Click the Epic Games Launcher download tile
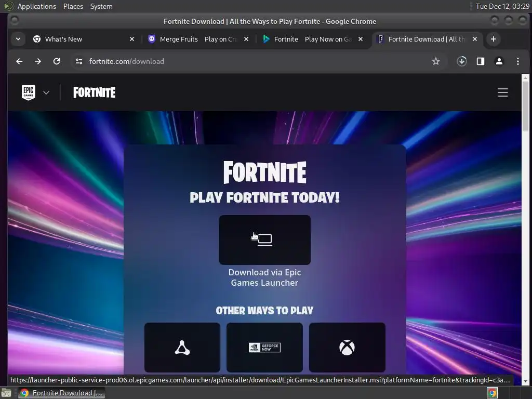Screen dimensions: 532x399 tap(264, 240)
